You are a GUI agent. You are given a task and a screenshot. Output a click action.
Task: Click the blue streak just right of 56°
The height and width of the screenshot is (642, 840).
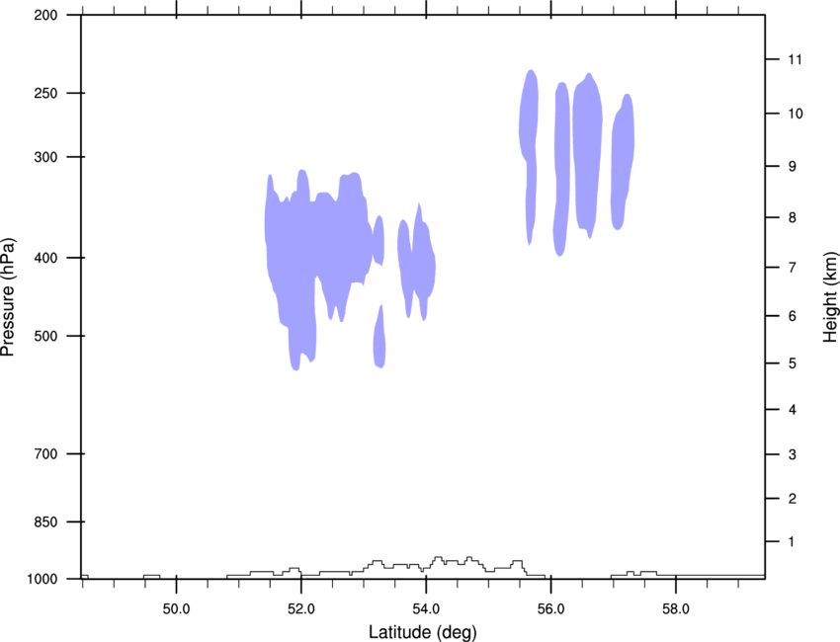point(561,171)
